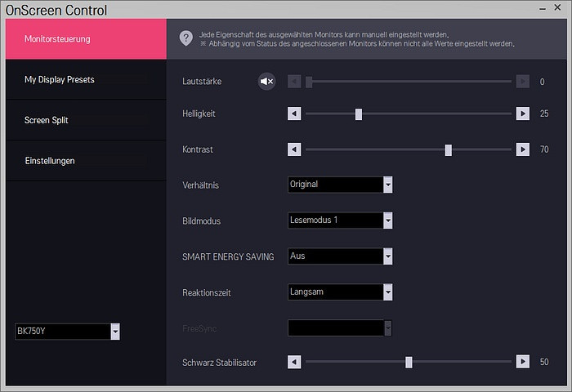The width and height of the screenshot is (572, 392).
Task: Open the My Display Presets tab
Action: click(86, 80)
